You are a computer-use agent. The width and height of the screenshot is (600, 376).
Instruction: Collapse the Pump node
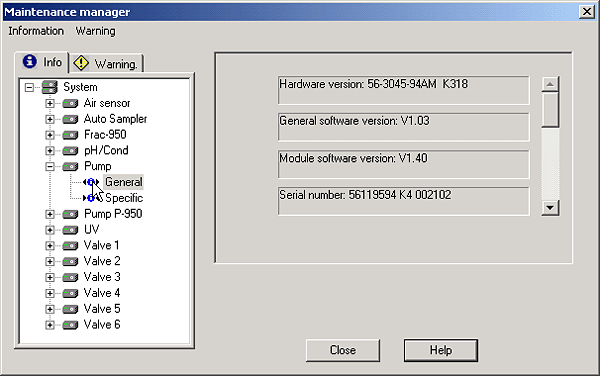click(50, 167)
